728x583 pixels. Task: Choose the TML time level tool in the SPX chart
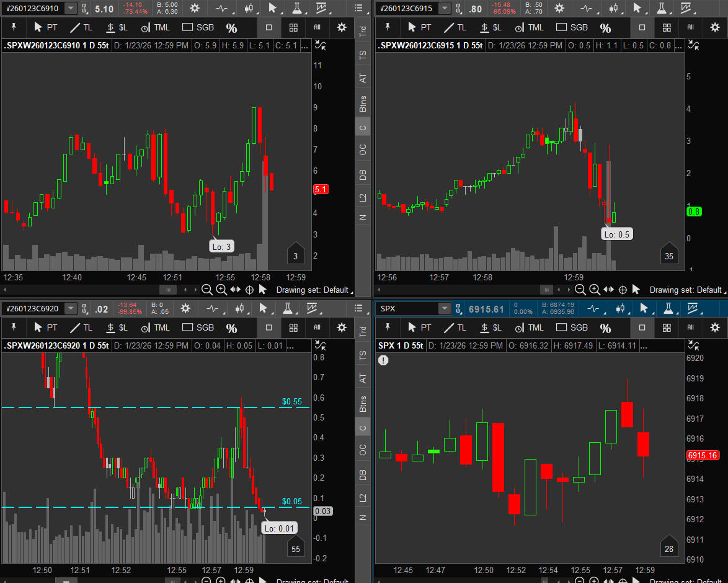528,327
